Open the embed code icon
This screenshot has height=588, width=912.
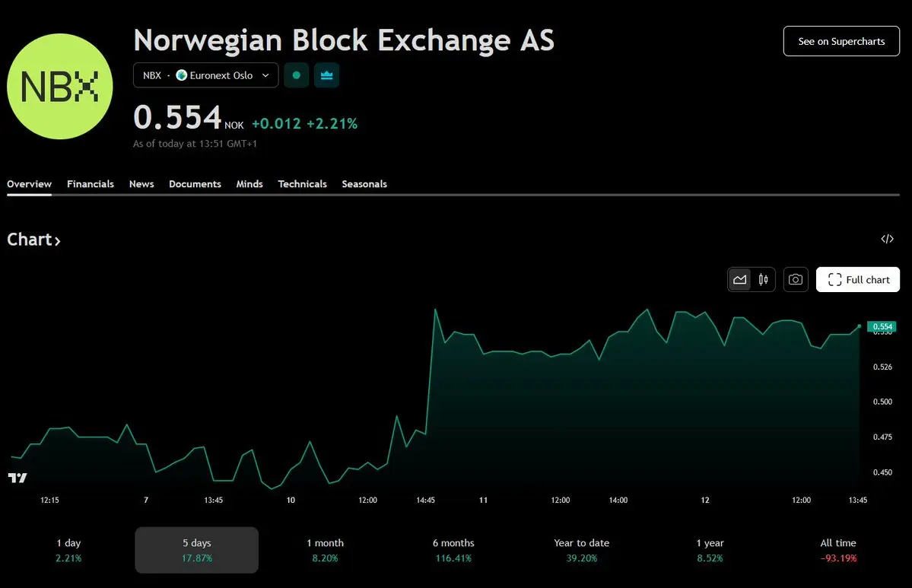click(x=887, y=239)
